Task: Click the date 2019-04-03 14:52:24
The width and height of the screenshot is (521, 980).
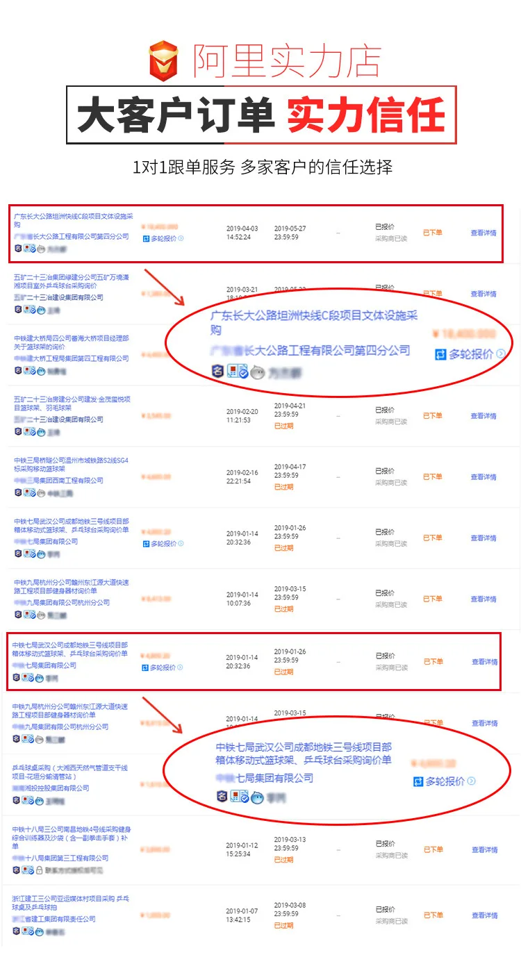Action: (x=242, y=233)
